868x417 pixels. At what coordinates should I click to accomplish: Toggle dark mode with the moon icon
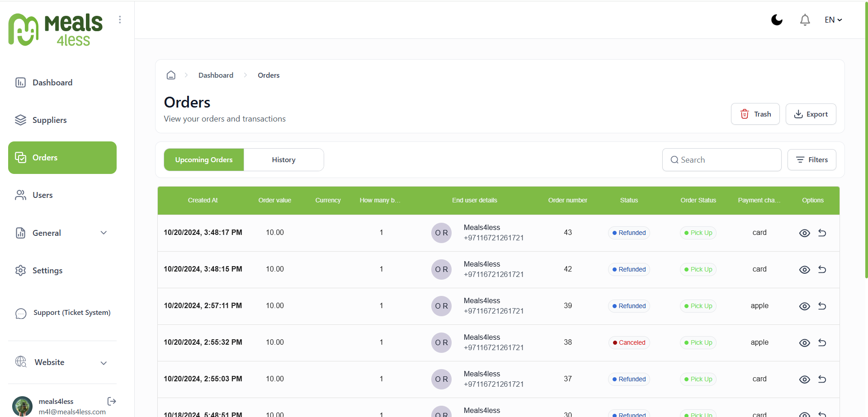(x=777, y=20)
